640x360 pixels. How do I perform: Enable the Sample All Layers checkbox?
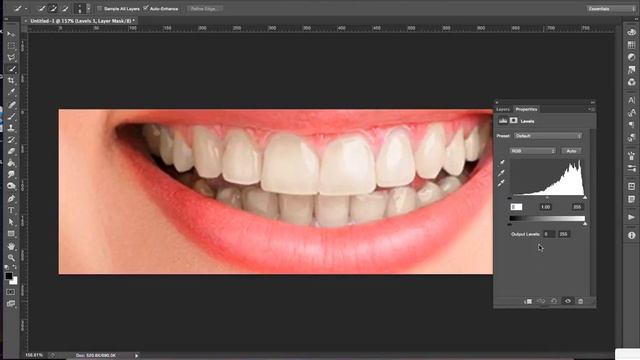pyautogui.click(x=100, y=8)
